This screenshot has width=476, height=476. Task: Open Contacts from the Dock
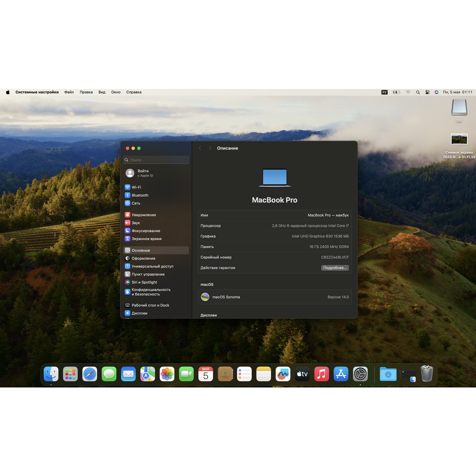pos(225,374)
